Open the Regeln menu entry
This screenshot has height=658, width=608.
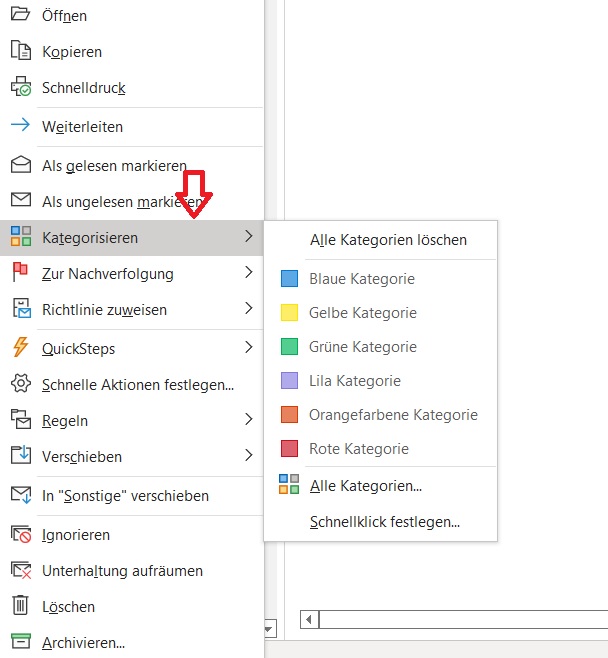[x=132, y=420]
